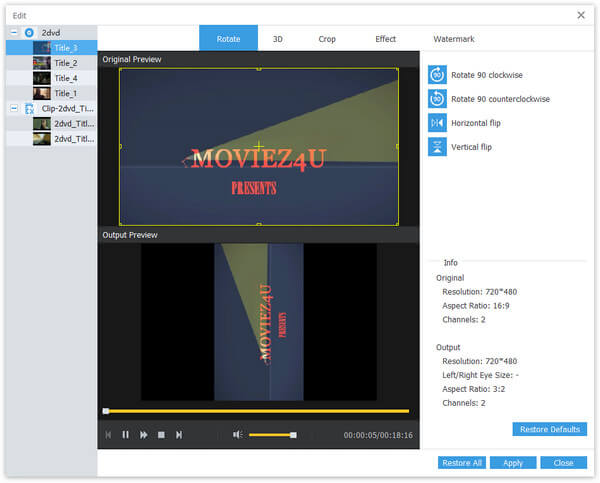The image size is (600, 483).
Task: Select Title_3 in the tree
Action: tap(51, 47)
